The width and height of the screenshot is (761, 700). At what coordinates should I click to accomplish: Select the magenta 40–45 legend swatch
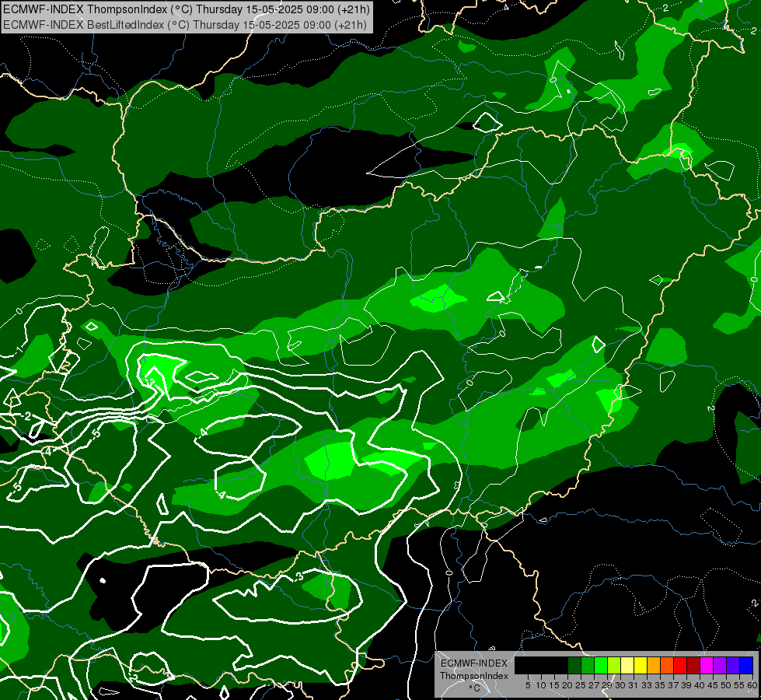pos(707,665)
